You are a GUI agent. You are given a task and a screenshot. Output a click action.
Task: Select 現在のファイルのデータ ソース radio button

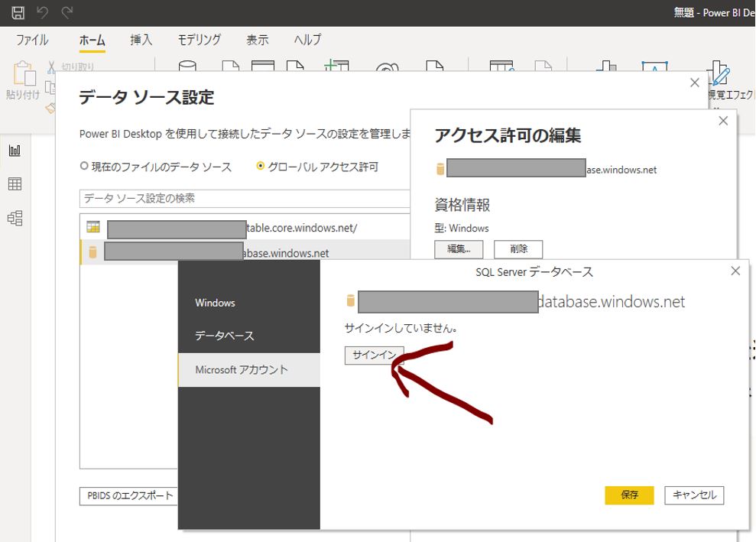point(84,167)
